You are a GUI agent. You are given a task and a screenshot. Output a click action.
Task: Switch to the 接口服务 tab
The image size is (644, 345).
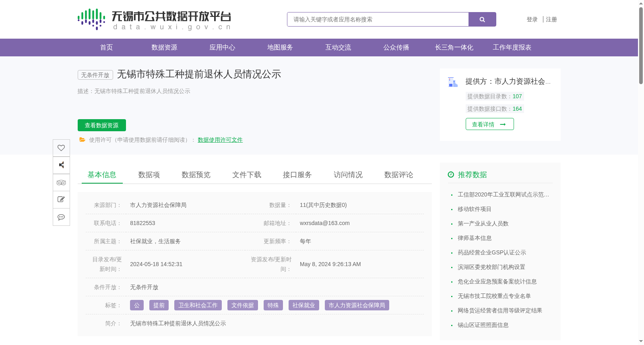[297, 175]
